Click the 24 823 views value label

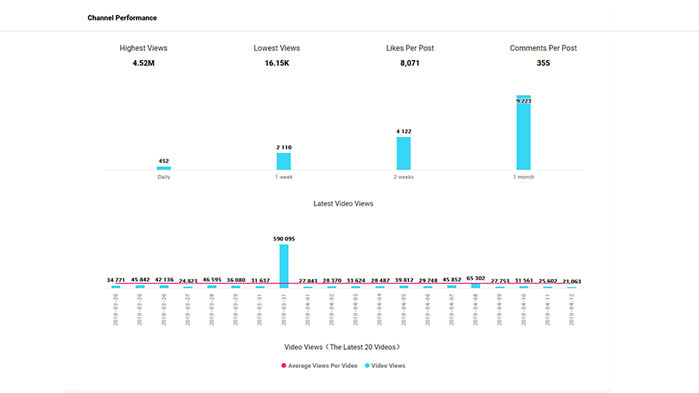[188, 281]
